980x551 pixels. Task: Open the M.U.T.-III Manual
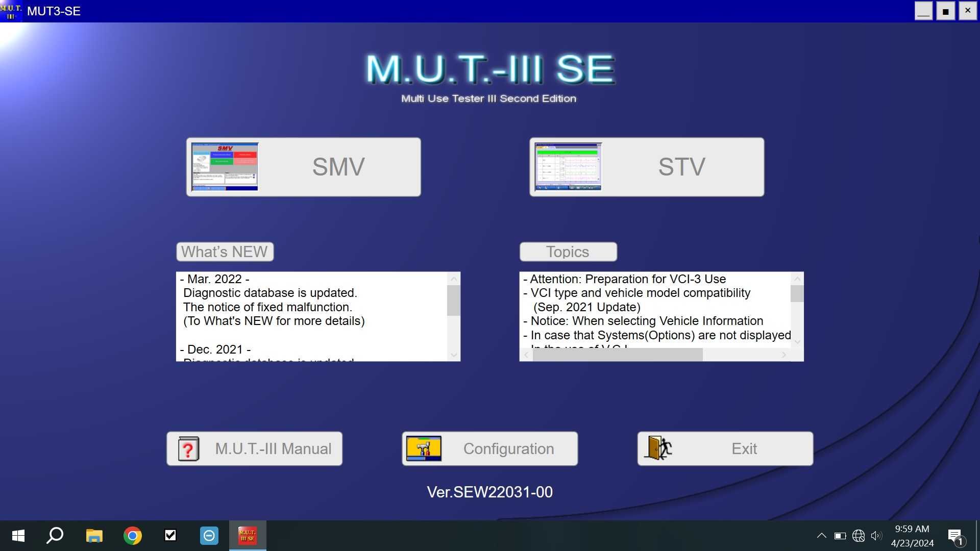[254, 448]
